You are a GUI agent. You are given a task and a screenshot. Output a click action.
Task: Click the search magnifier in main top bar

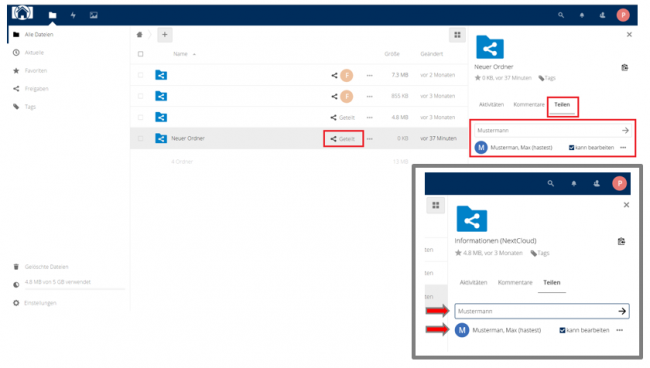(561, 15)
